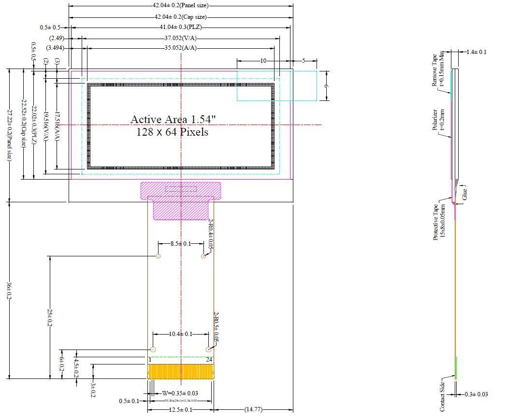Viewport: 506px width, 420px height.
Task: Select the orange FPC contact pad strip
Action: point(181,372)
